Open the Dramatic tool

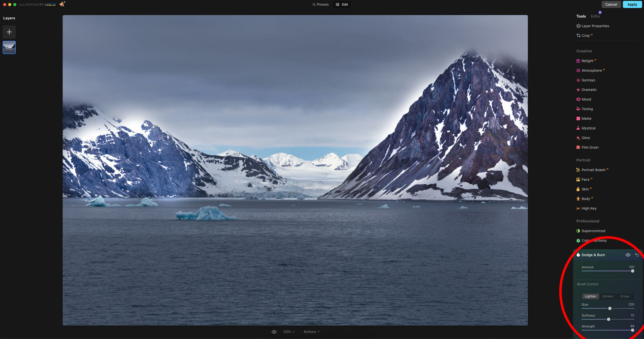click(589, 90)
